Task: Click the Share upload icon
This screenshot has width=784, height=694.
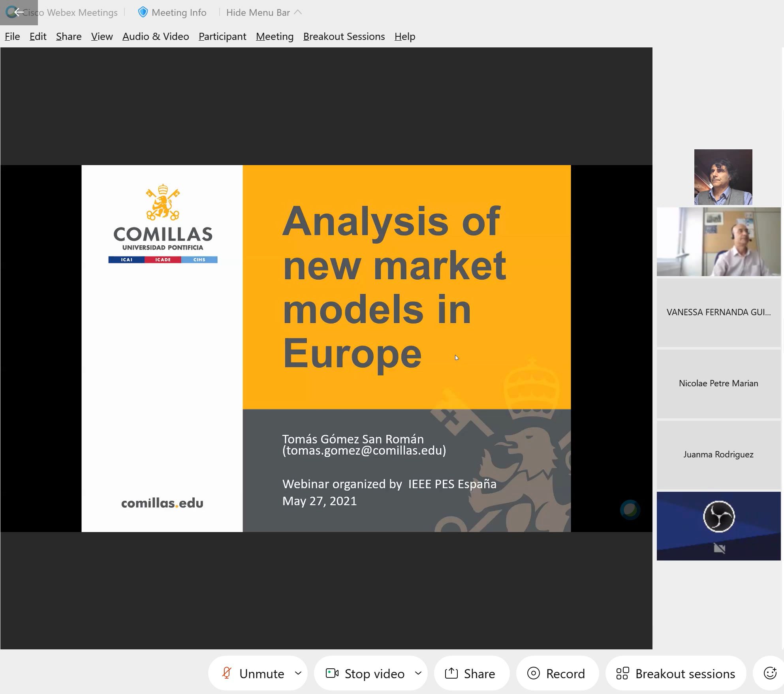Action: tap(451, 673)
